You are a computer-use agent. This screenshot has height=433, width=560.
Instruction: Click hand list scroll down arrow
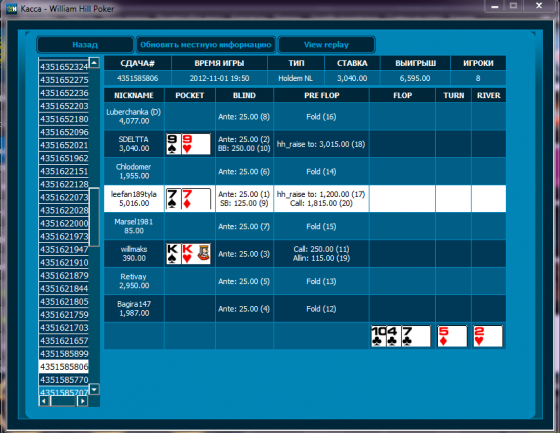[x=94, y=389]
